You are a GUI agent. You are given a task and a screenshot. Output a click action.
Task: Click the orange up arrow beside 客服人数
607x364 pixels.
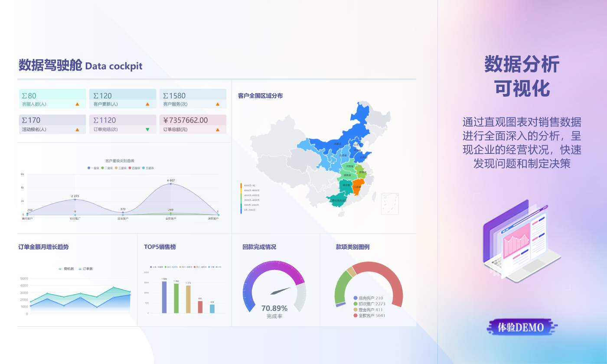click(77, 104)
